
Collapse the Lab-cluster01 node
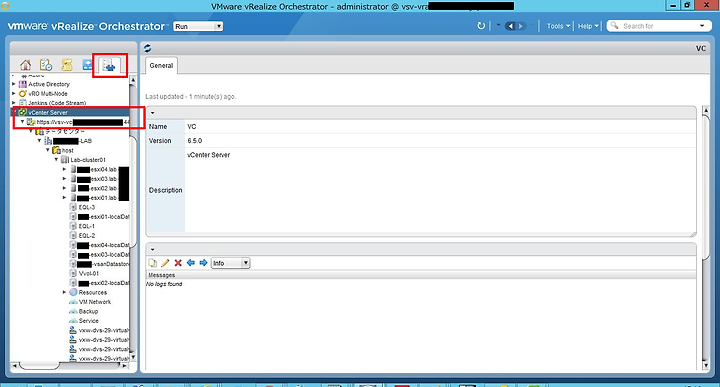point(56,160)
